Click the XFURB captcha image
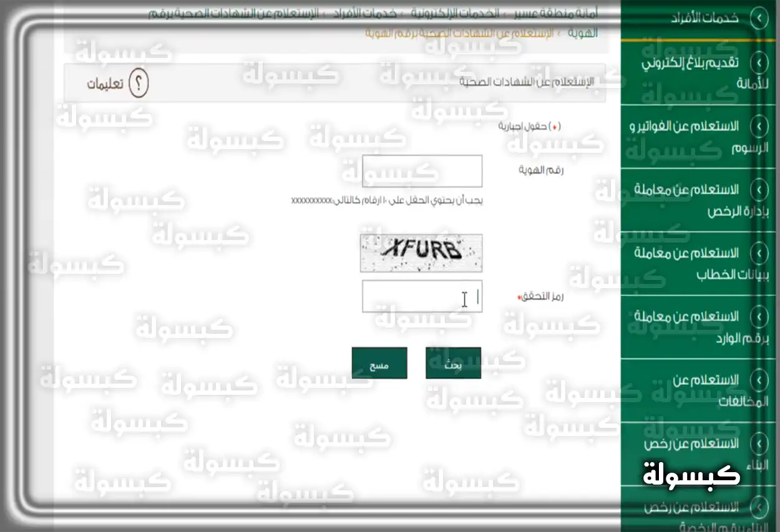 [421, 253]
